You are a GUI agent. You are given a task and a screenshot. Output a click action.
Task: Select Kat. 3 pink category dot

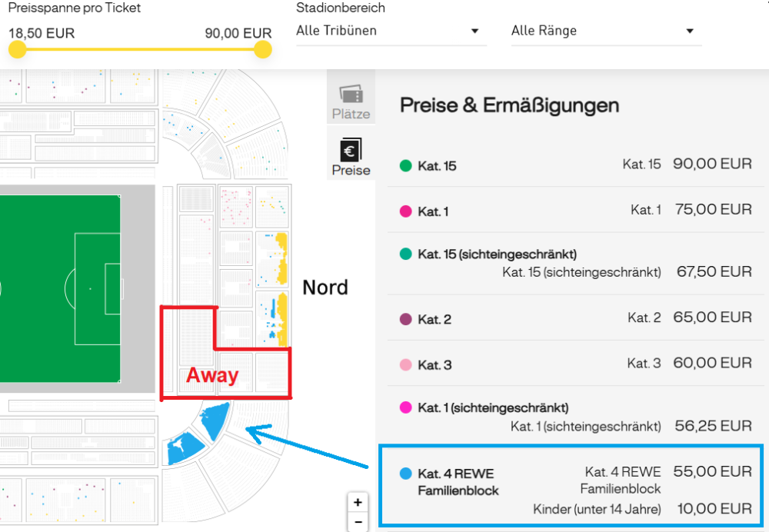click(406, 364)
